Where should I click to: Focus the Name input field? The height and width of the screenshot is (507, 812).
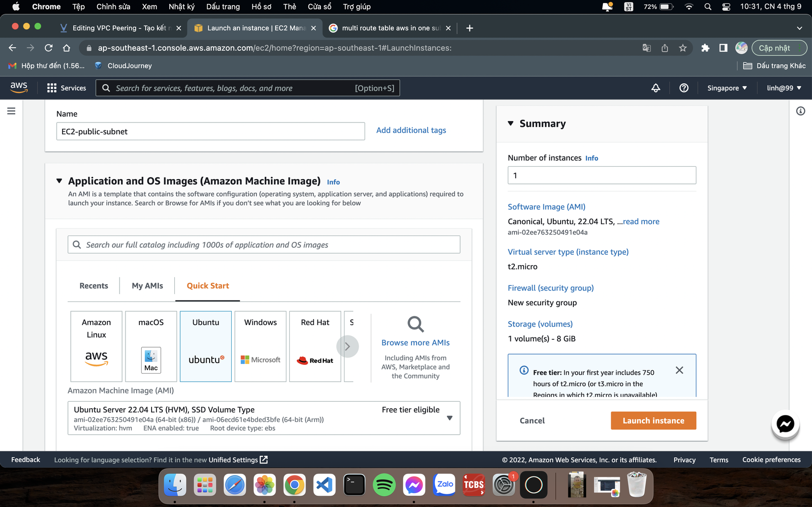click(211, 131)
